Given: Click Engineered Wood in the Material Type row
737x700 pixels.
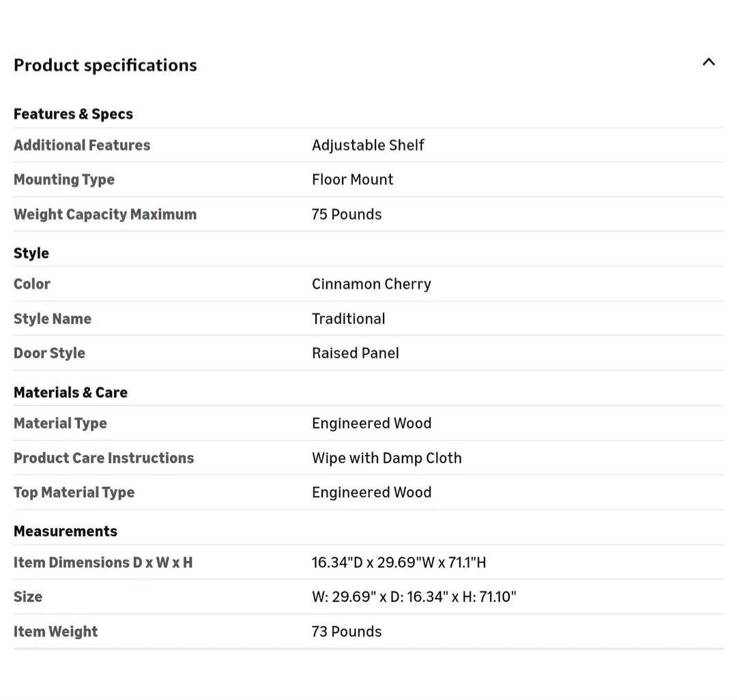Looking at the screenshot, I should [x=371, y=423].
